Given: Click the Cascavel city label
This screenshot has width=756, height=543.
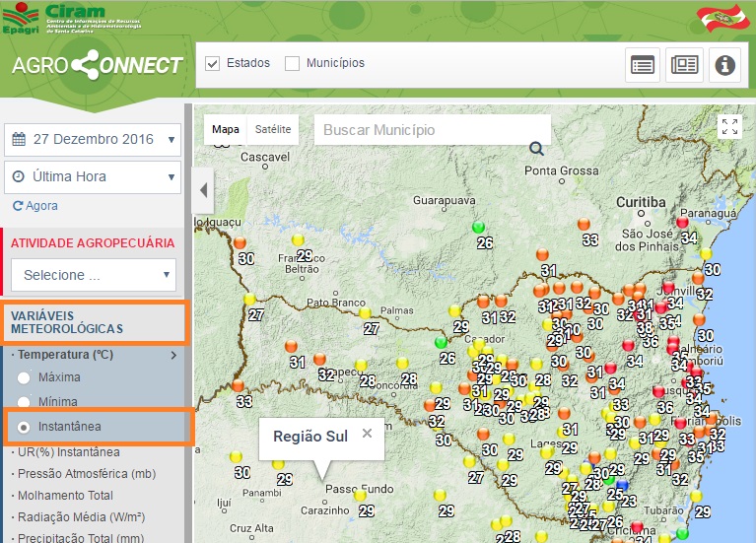Looking at the screenshot, I should (x=265, y=157).
